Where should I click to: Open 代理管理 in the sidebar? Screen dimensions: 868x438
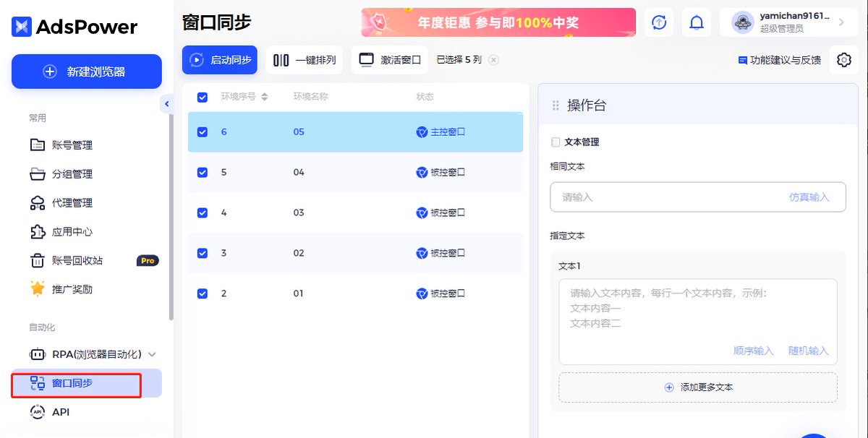(x=72, y=203)
